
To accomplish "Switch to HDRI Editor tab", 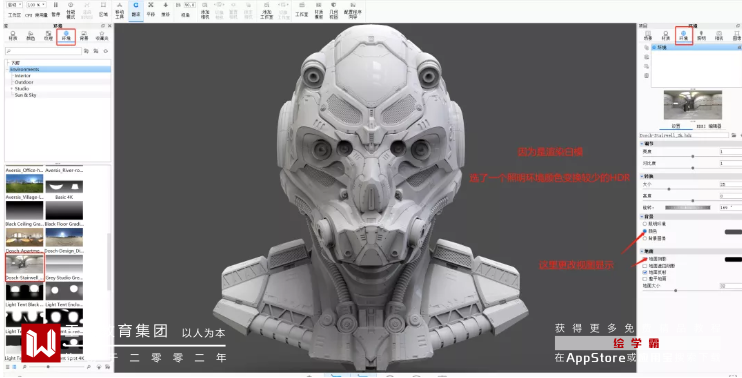I will [x=709, y=126].
